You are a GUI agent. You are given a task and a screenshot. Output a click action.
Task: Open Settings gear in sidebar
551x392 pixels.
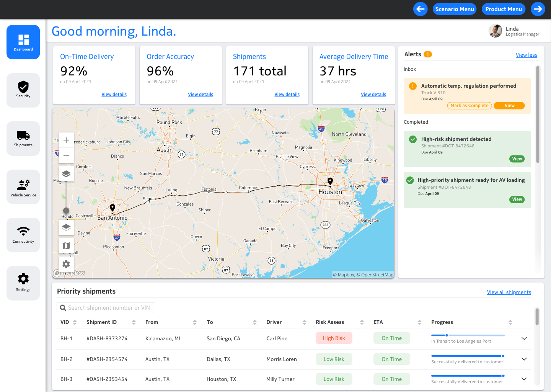coord(23,283)
